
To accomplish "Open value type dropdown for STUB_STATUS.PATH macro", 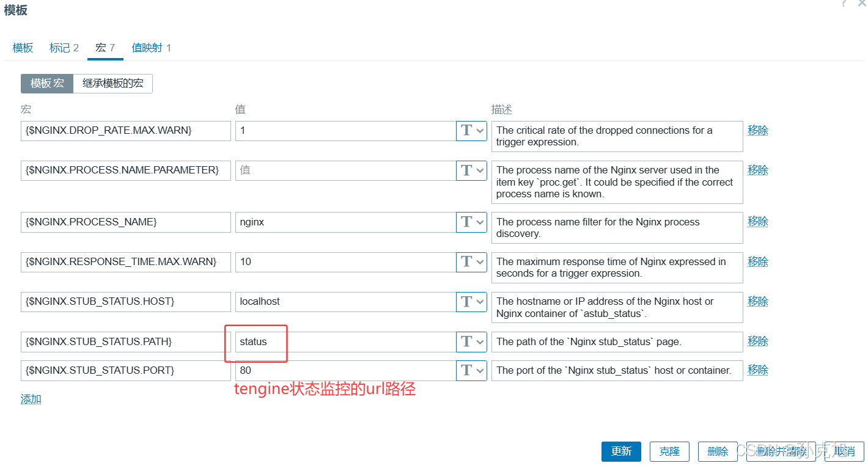I will click(471, 341).
